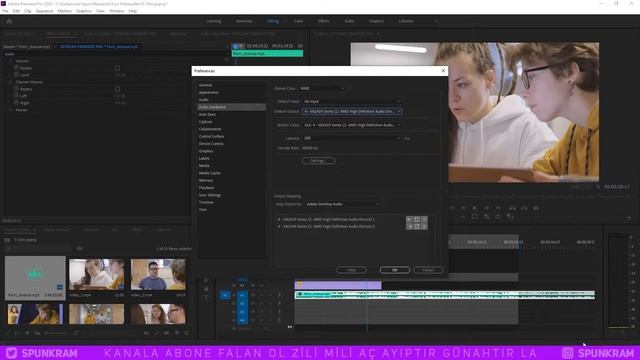The width and height of the screenshot is (640, 360).
Task: Open the Home screen icon
Action: (9, 21)
